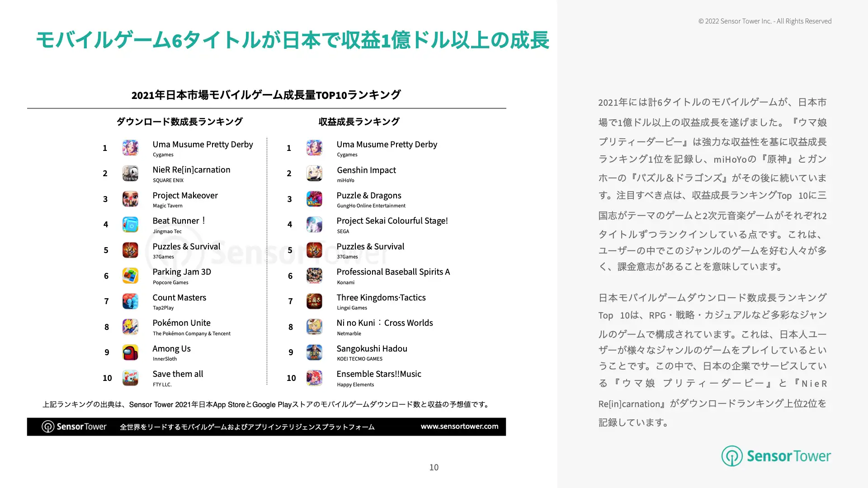868x488 pixels.
Task: Select the Puzzle & Dragons title text
Action: point(369,196)
